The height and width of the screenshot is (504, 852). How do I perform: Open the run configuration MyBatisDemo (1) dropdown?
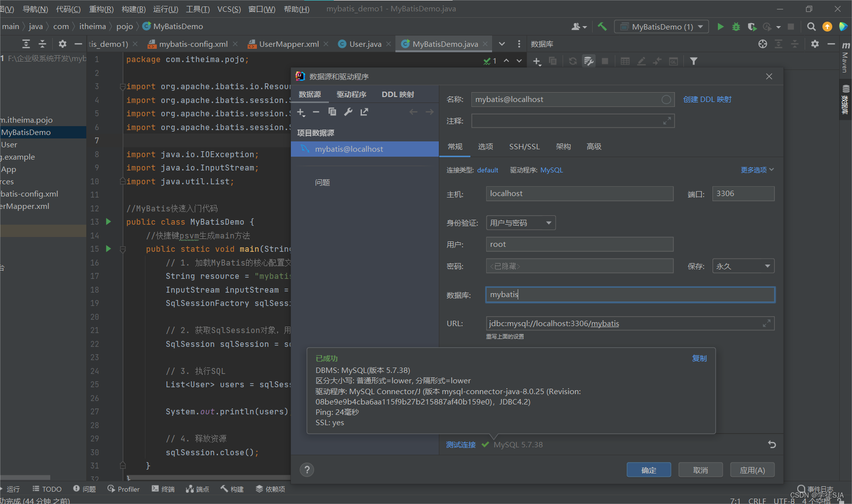662,27
